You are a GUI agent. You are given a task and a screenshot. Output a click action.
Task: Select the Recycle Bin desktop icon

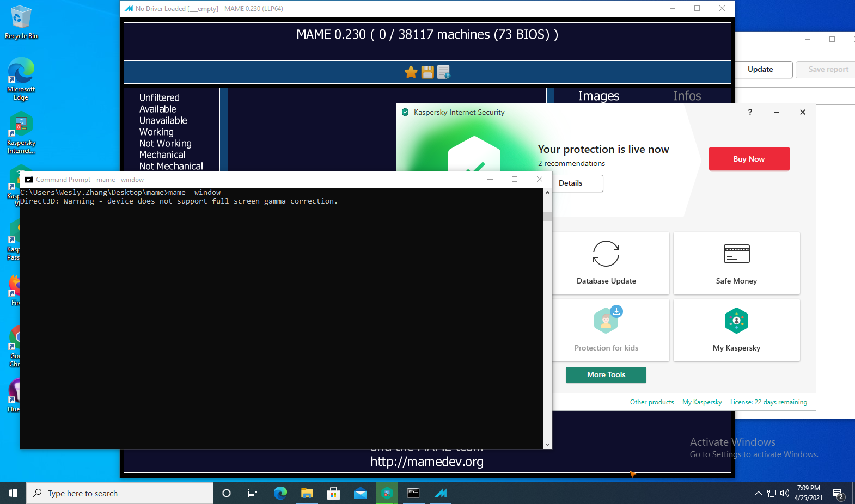[21, 22]
